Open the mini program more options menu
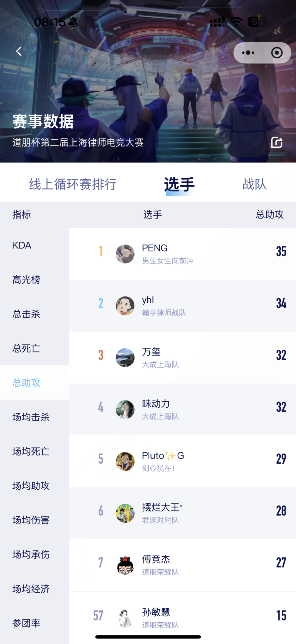Image resolution: width=296 pixels, height=644 pixels. [248, 53]
